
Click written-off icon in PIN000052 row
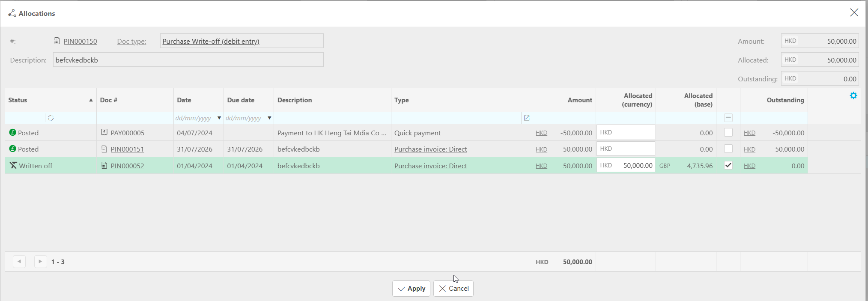coord(13,165)
